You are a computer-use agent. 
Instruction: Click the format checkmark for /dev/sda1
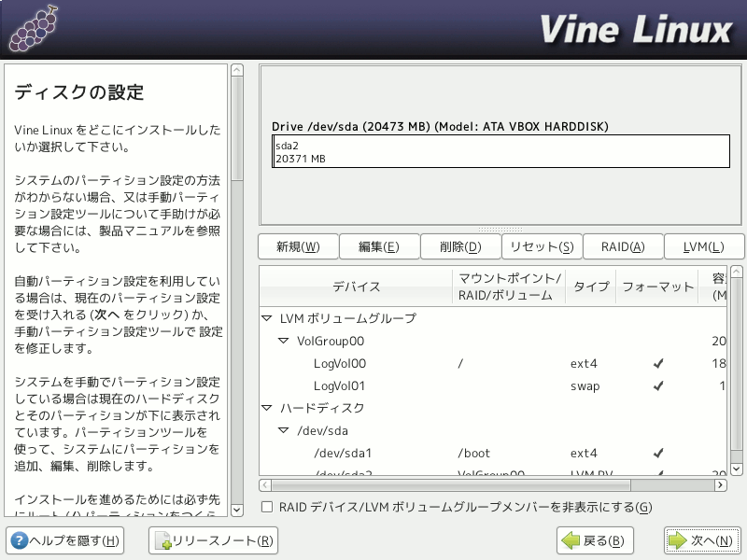click(x=658, y=454)
